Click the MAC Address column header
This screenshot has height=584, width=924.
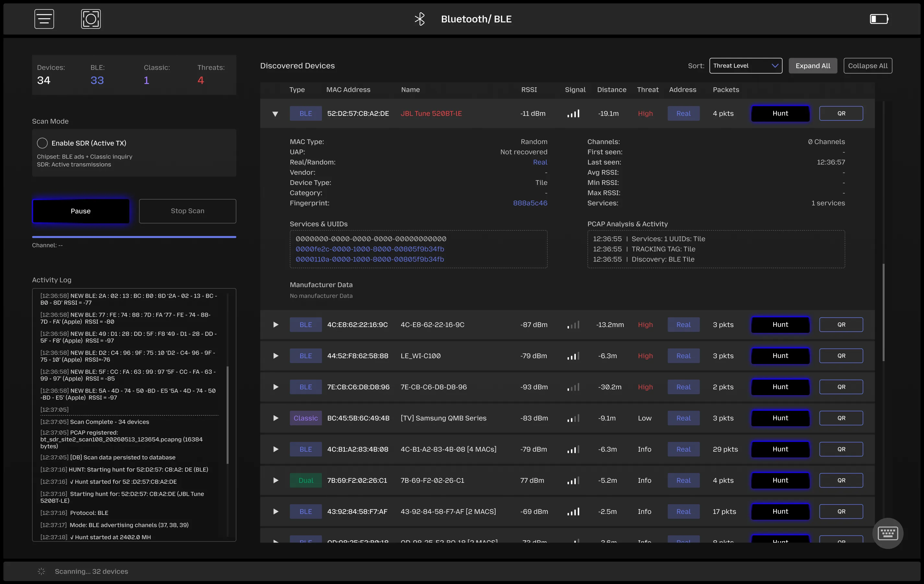pos(348,90)
